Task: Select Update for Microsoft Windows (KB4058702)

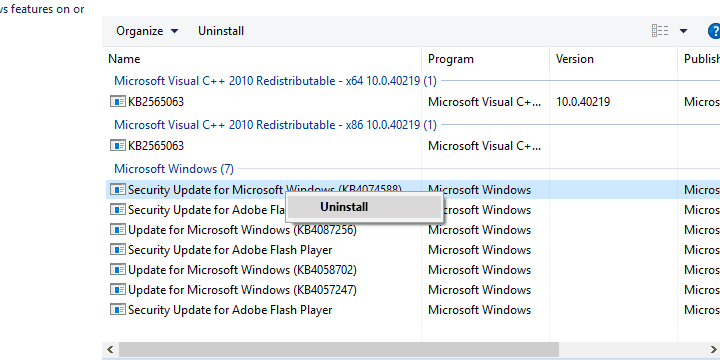Action: (x=242, y=270)
